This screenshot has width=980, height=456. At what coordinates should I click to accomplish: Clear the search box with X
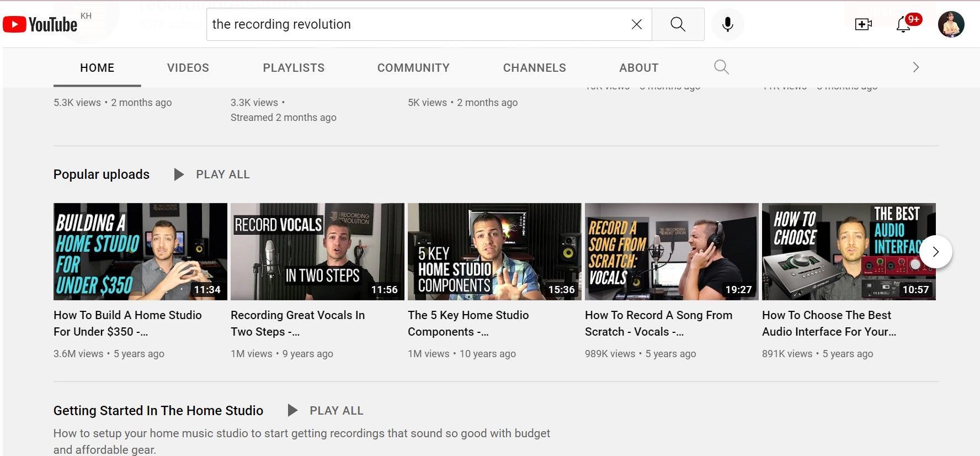[637, 24]
